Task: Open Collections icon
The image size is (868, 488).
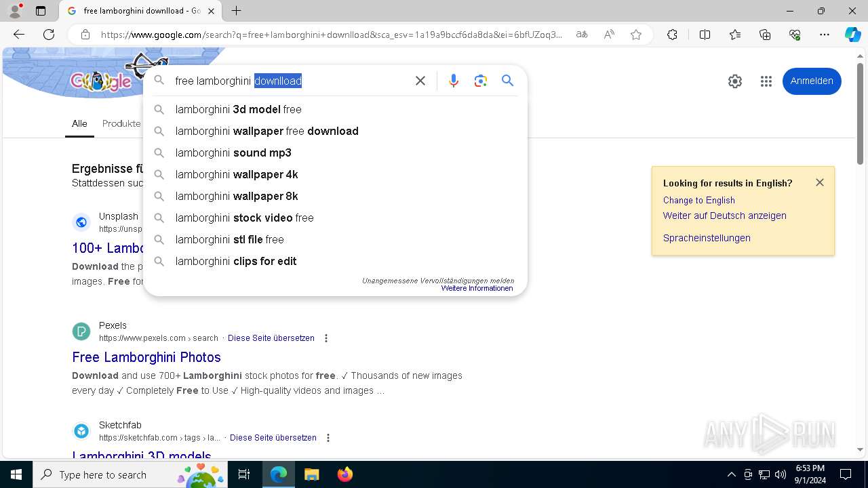Action: point(765,35)
